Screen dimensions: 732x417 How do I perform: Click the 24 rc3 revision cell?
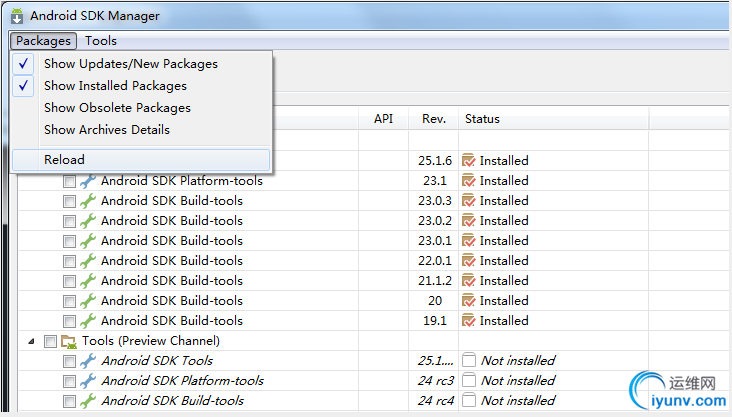pos(436,381)
